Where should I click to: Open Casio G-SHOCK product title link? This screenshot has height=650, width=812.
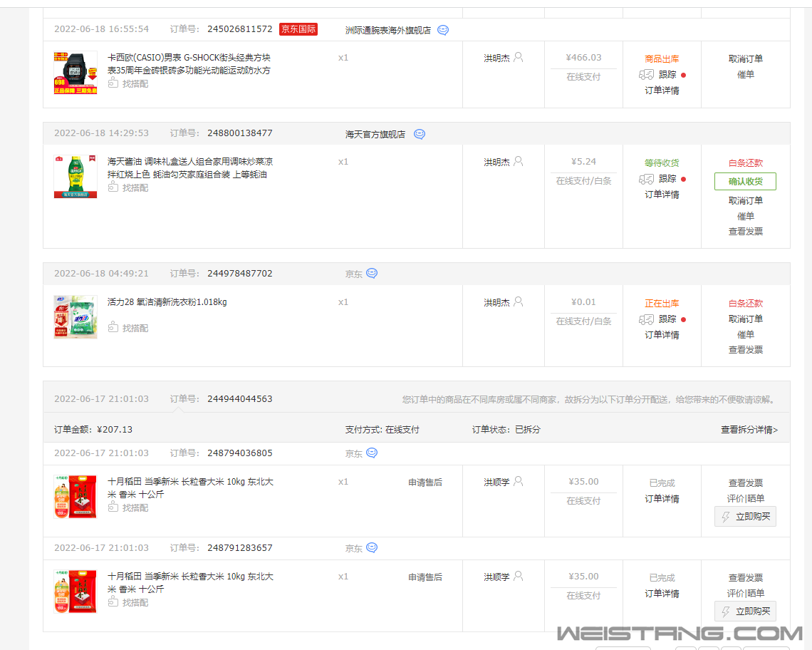click(x=189, y=63)
